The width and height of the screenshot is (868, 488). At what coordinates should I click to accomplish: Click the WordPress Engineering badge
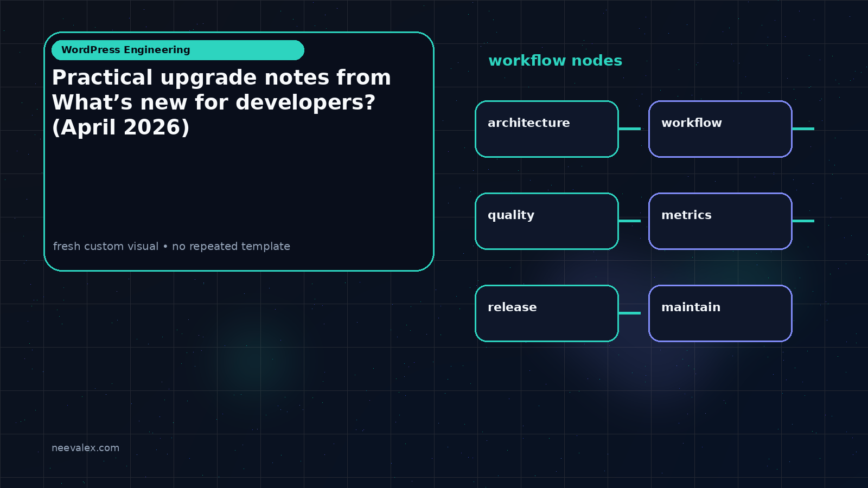178,50
